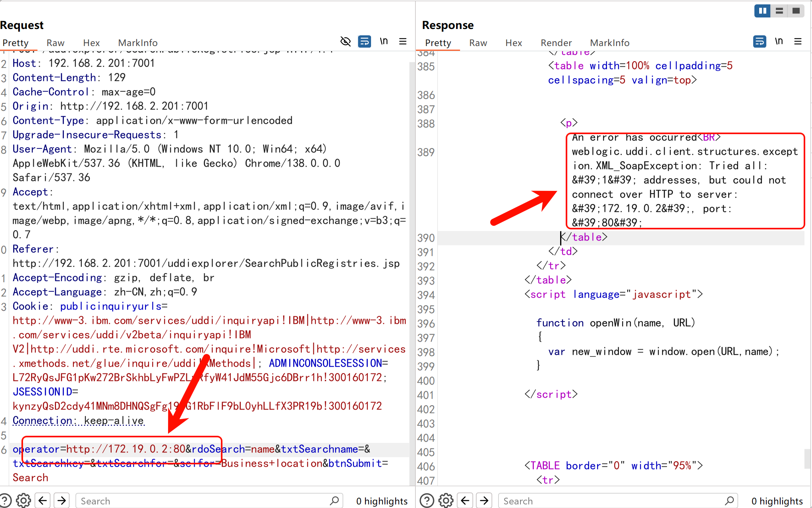
Task: Select top-bottom split layout icon
Action: [x=779, y=11]
